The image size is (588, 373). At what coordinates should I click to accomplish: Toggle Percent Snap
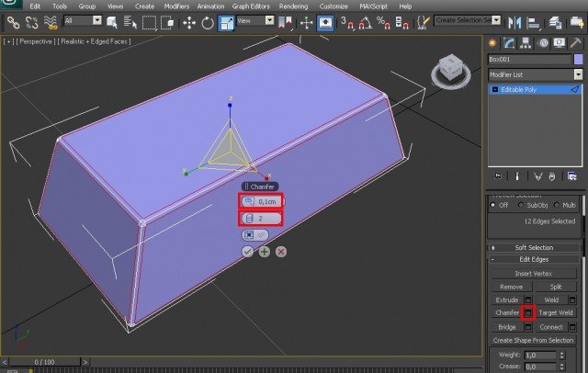[383, 23]
